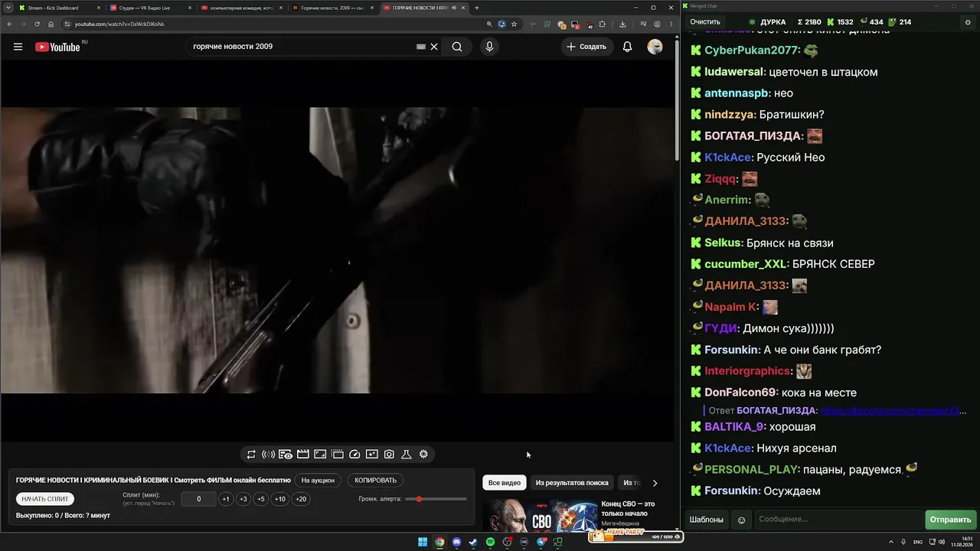Bookmark the page with the star icon
This screenshot has width=980, height=551.
coord(514,24)
